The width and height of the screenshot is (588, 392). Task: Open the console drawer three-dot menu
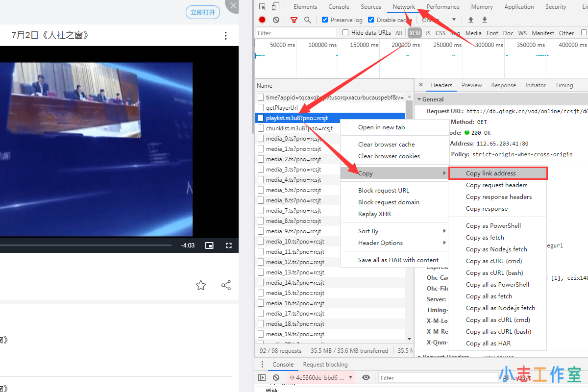[x=263, y=365]
